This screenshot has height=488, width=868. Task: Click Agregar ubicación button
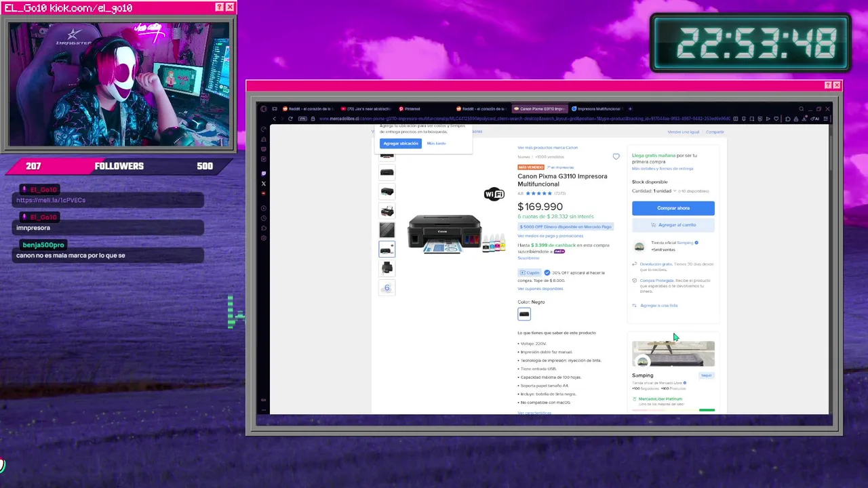click(x=400, y=143)
